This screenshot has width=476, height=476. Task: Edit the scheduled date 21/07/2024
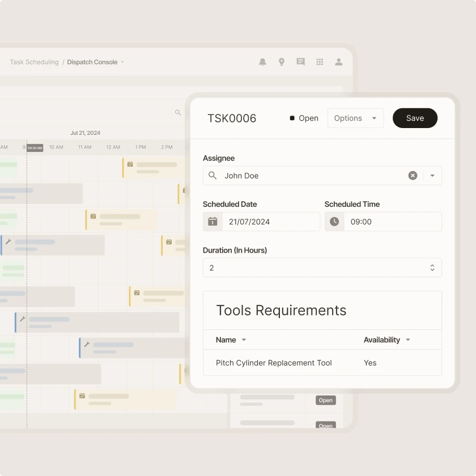(x=271, y=222)
